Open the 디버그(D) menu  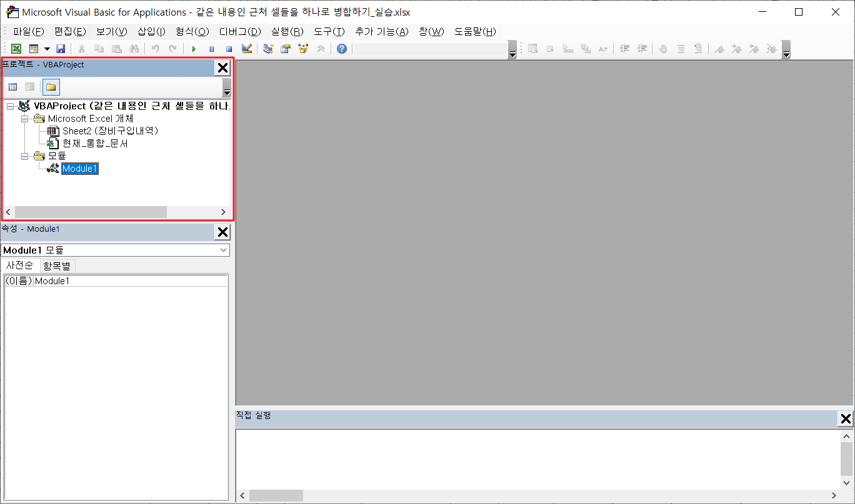coord(240,32)
